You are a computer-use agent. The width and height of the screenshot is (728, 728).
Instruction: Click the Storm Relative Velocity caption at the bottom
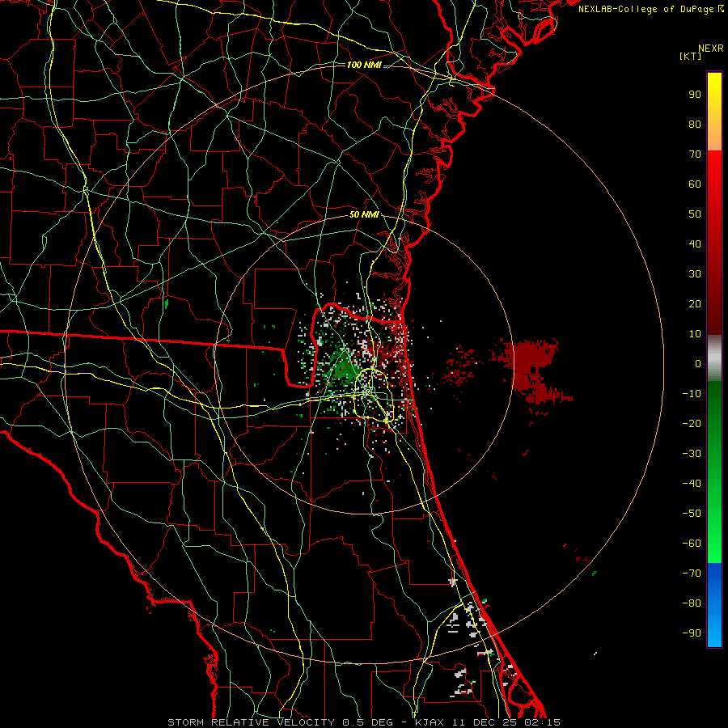pyautogui.click(x=364, y=722)
